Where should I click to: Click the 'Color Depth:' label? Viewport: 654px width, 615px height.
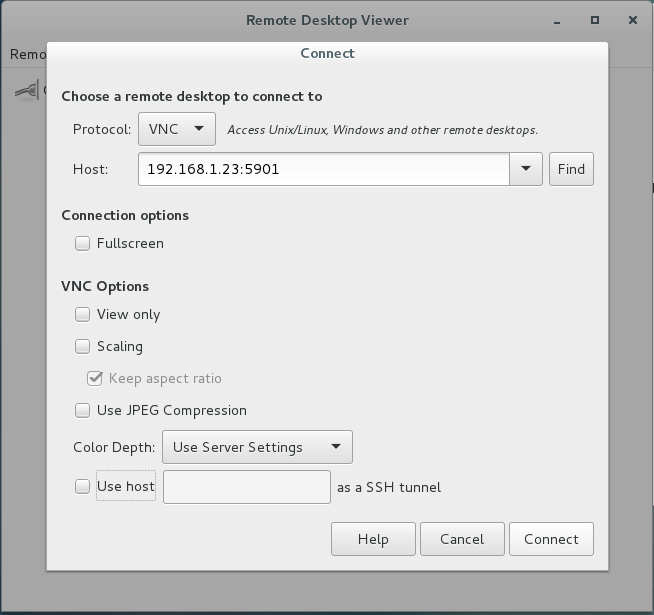click(x=114, y=447)
